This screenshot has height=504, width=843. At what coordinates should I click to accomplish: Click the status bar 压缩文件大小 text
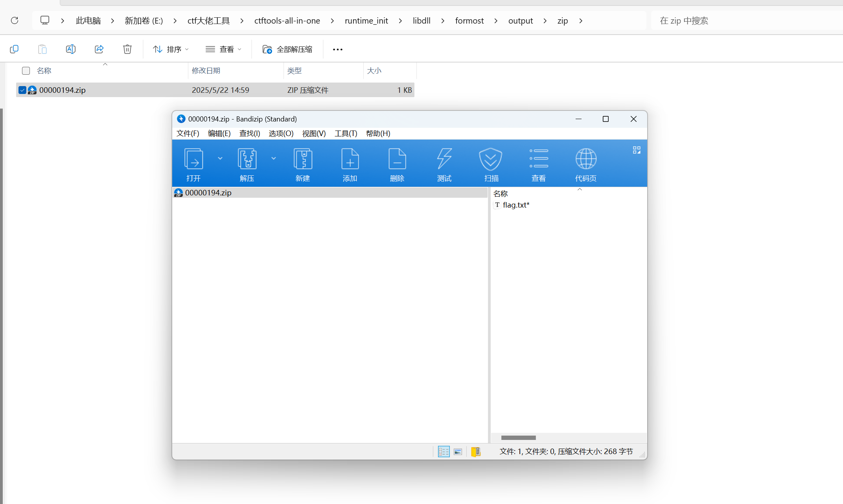click(x=595, y=452)
